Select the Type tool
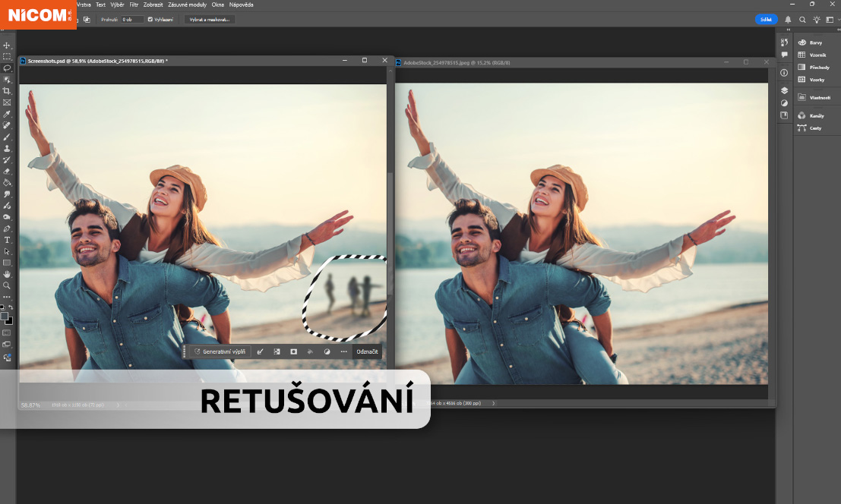Image resolution: width=841 pixels, height=504 pixels. 7,240
